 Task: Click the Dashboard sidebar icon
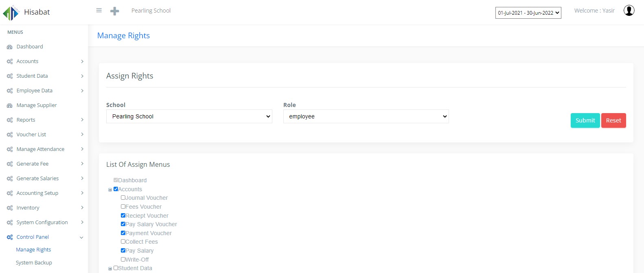click(x=10, y=47)
